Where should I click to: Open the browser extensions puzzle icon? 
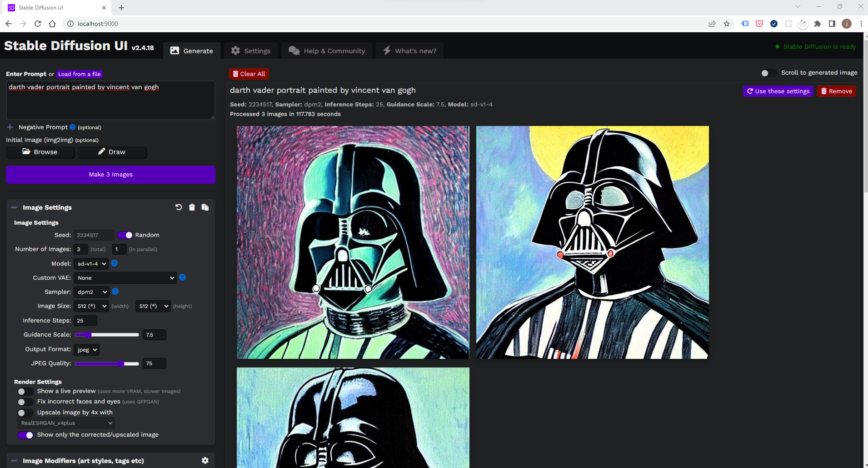[818, 24]
